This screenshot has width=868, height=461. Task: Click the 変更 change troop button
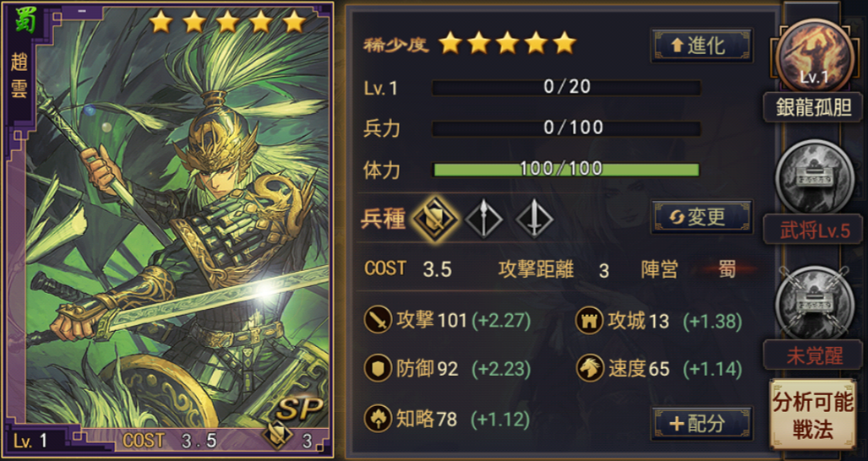point(702,217)
